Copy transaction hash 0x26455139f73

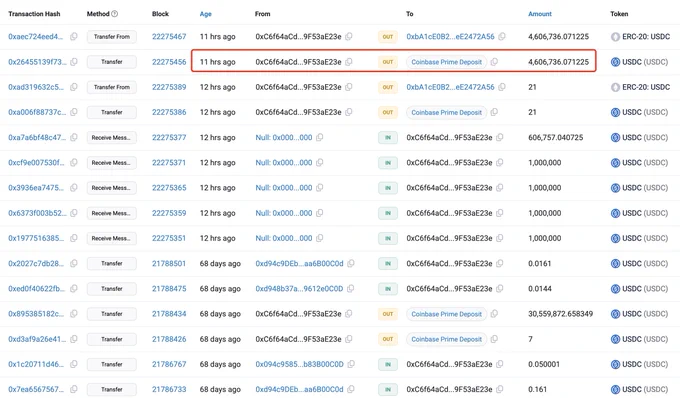click(74, 62)
